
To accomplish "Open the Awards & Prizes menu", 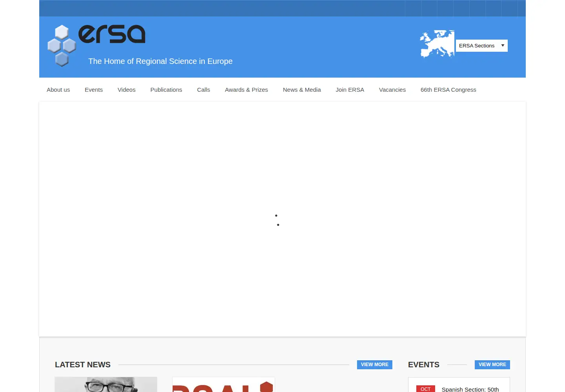I will (246, 90).
